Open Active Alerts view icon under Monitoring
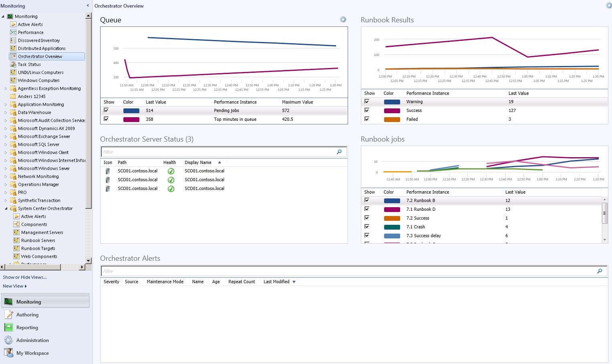 coord(13,24)
